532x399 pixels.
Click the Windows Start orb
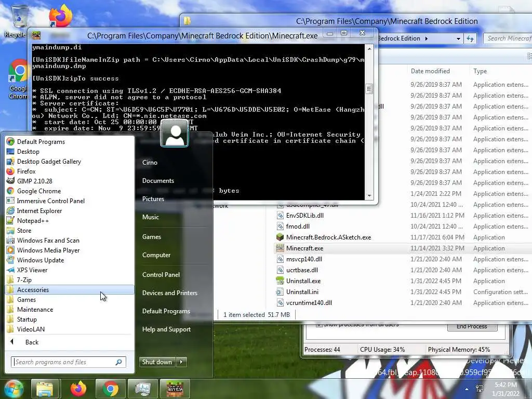[x=14, y=389]
